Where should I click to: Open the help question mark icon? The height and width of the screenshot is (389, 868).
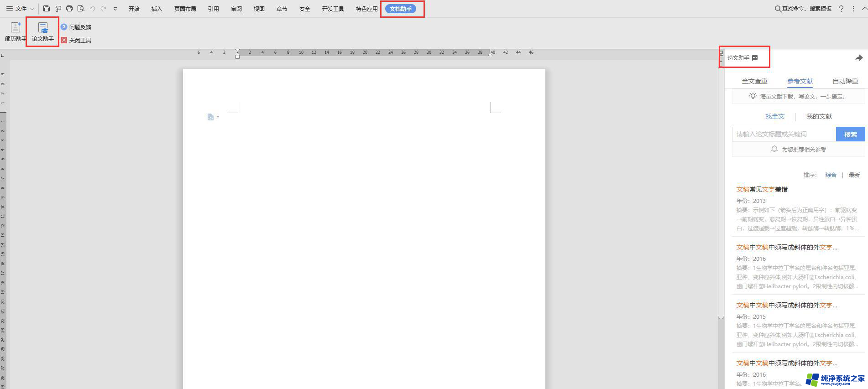[841, 9]
